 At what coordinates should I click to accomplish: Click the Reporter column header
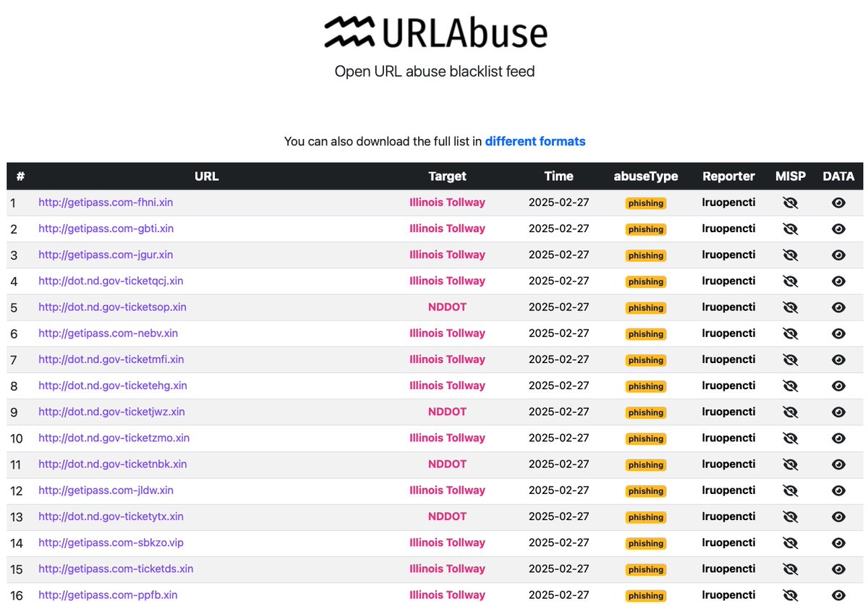point(728,176)
